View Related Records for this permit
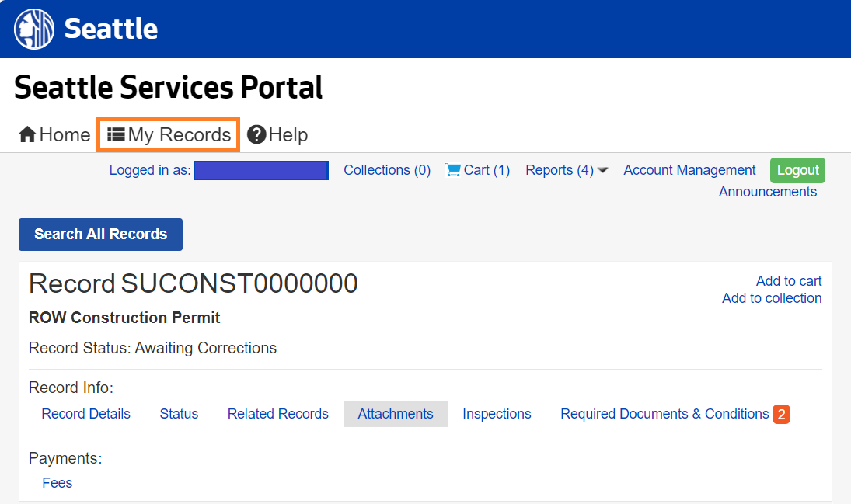Viewport: 851px width, 504px height. [x=277, y=414]
